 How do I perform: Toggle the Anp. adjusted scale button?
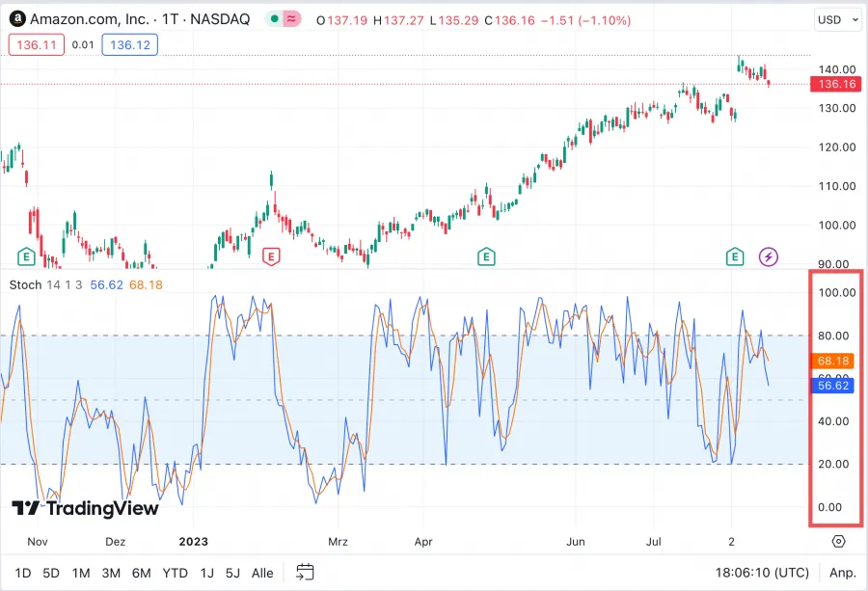point(842,573)
